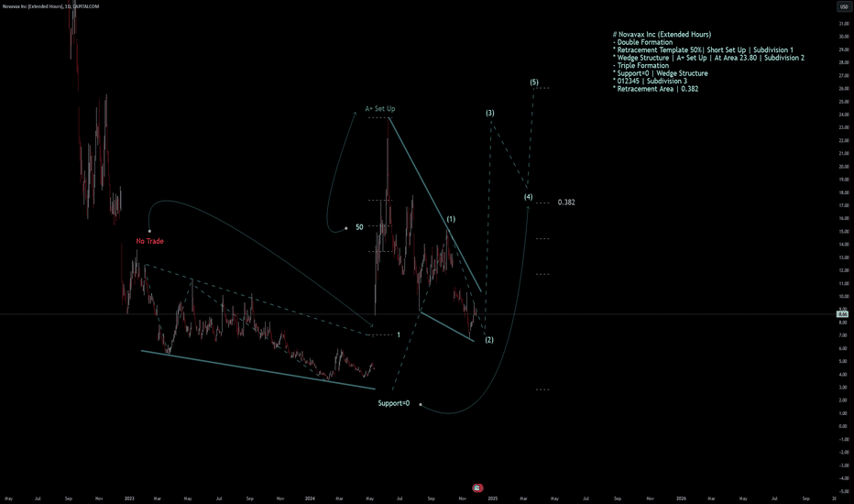This screenshot has height=504, width=854.
Task: Select the "Support=0" label below the chart lines
Action: coord(394,403)
